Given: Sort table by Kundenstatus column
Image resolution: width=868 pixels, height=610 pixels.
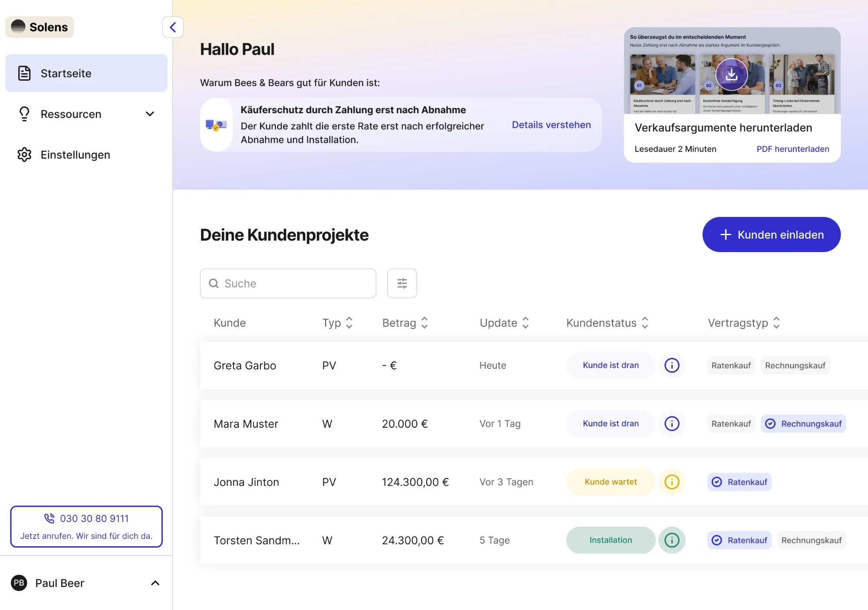Looking at the screenshot, I should [645, 323].
